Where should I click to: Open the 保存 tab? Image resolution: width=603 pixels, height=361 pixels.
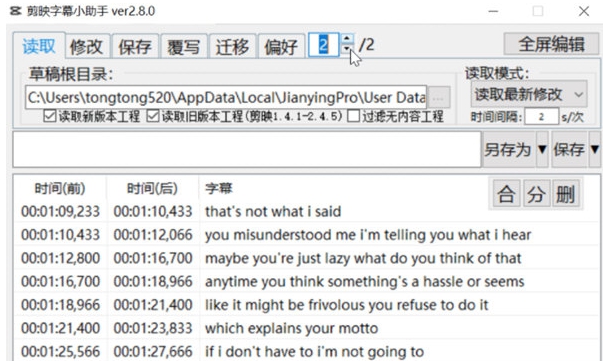[135, 47]
